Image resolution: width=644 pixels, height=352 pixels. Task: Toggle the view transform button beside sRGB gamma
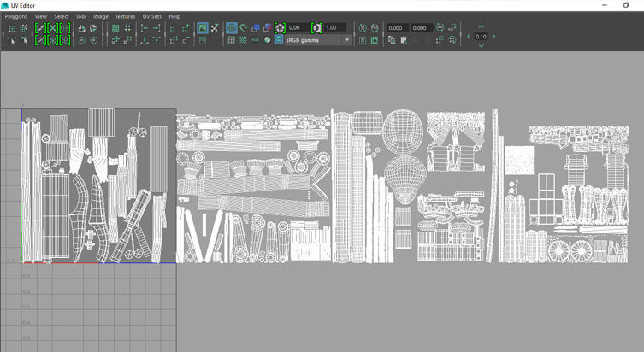pyautogui.click(x=279, y=40)
